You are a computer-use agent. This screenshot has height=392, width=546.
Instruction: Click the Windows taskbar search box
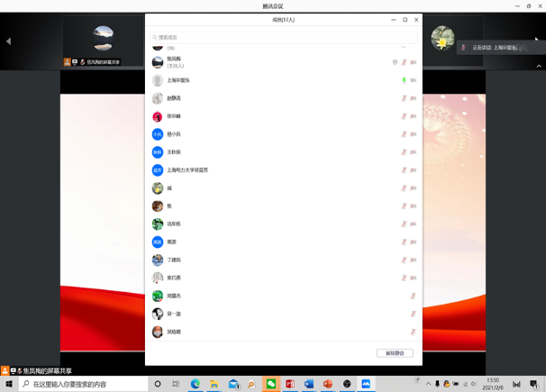(x=84, y=384)
